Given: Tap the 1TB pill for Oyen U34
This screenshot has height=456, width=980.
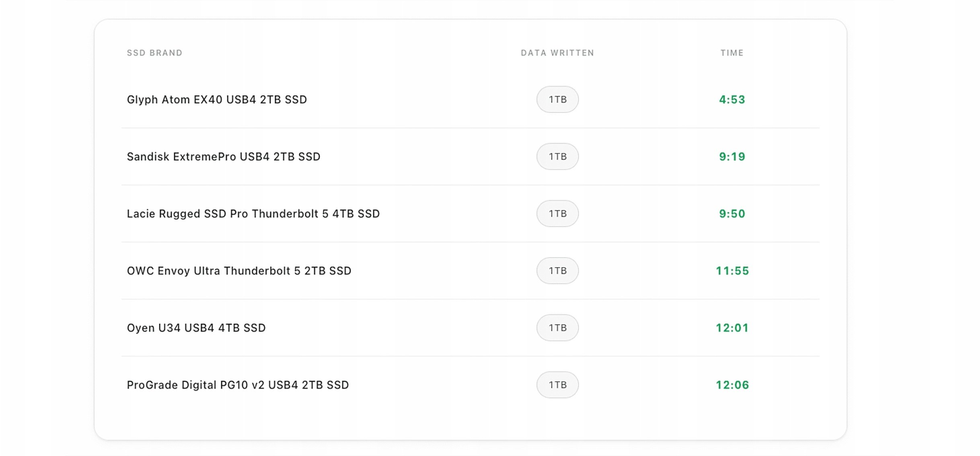Looking at the screenshot, I should [x=557, y=327].
